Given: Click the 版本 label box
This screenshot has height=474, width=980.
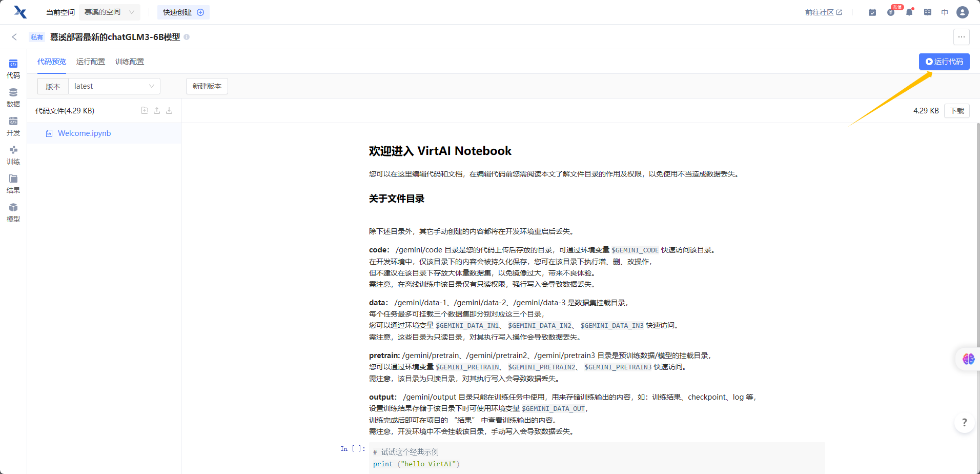Looking at the screenshot, I should [53, 86].
